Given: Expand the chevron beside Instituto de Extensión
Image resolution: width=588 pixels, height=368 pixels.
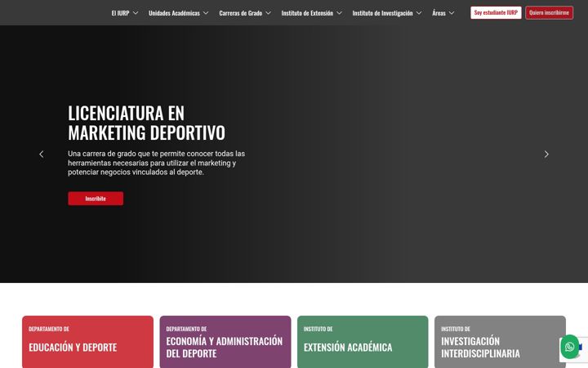Looking at the screenshot, I should 339,13.
